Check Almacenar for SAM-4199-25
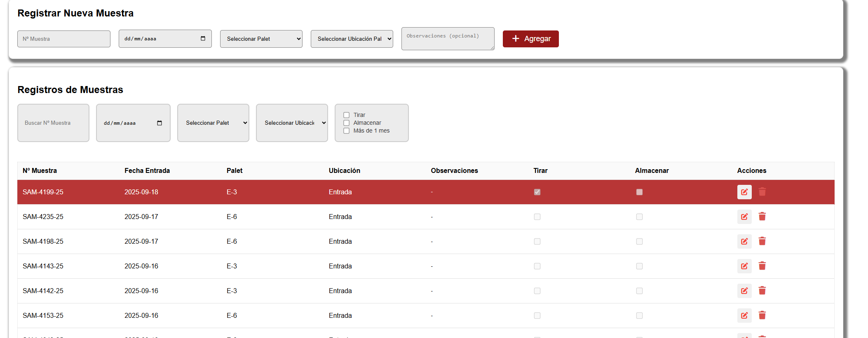Viewport: 868px width, 338px height. tap(639, 192)
